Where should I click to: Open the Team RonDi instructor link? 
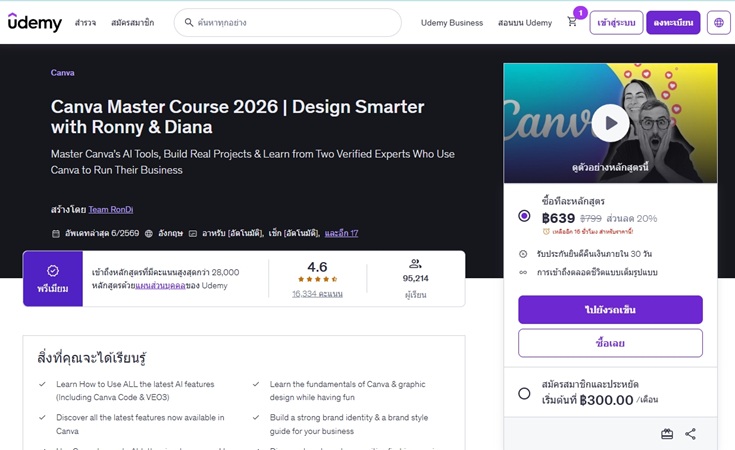[x=111, y=210]
